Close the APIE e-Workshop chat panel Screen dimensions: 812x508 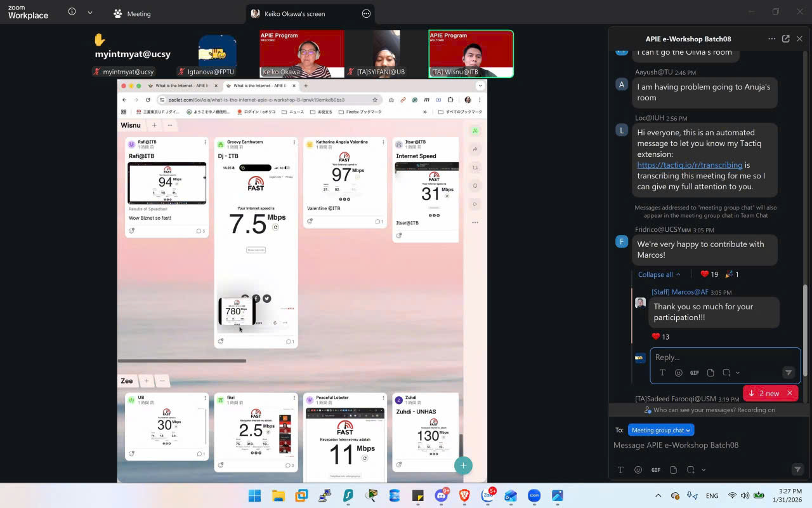799,39
